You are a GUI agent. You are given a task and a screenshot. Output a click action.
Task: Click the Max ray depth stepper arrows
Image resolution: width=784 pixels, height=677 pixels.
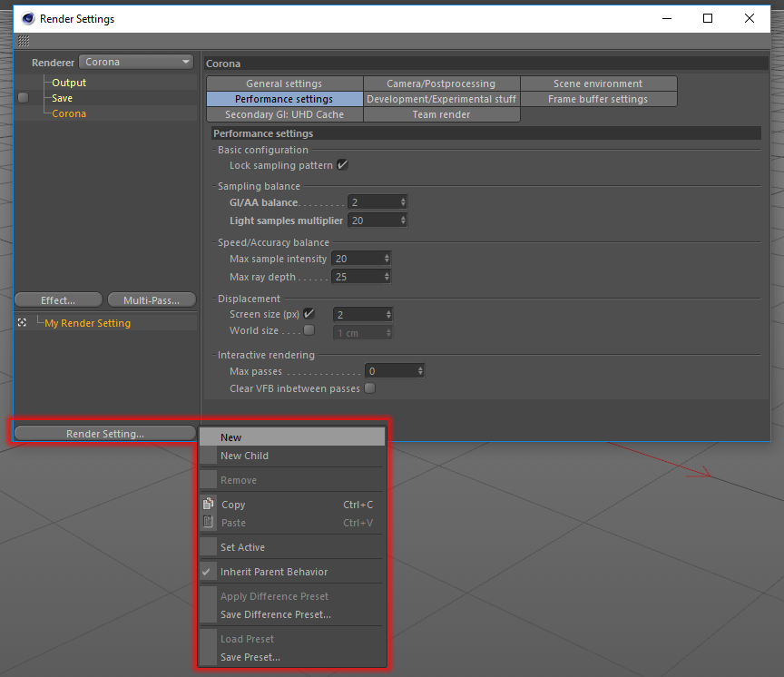(x=387, y=277)
